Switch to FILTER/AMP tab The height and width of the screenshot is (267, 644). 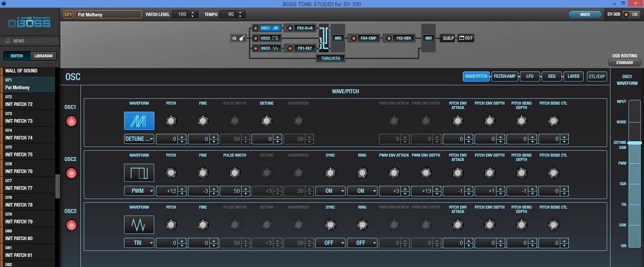click(504, 76)
